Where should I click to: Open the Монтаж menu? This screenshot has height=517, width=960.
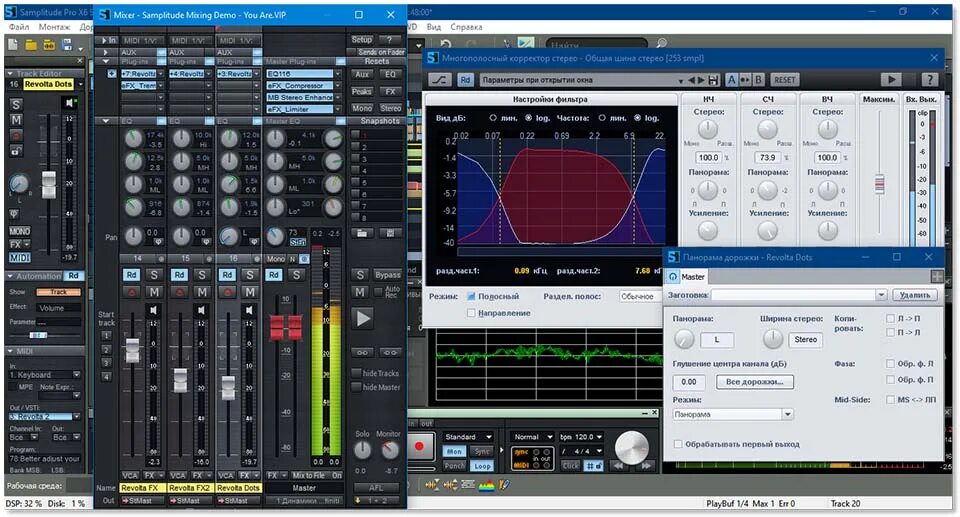point(54,27)
